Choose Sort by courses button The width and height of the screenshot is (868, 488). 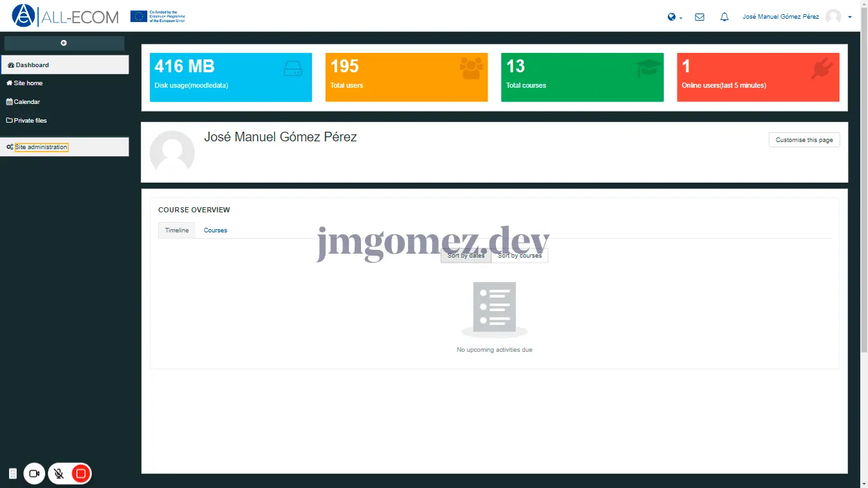click(520, 256)
